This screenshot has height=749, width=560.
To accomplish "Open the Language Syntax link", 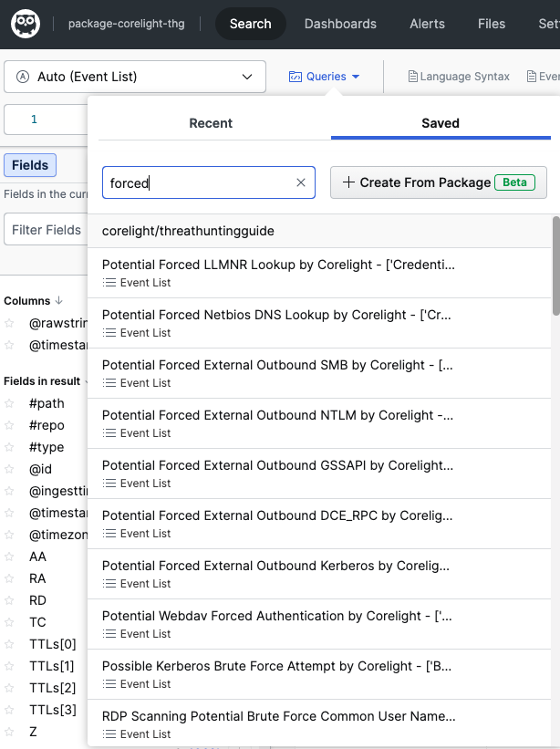I will click(x=459, y=77).
